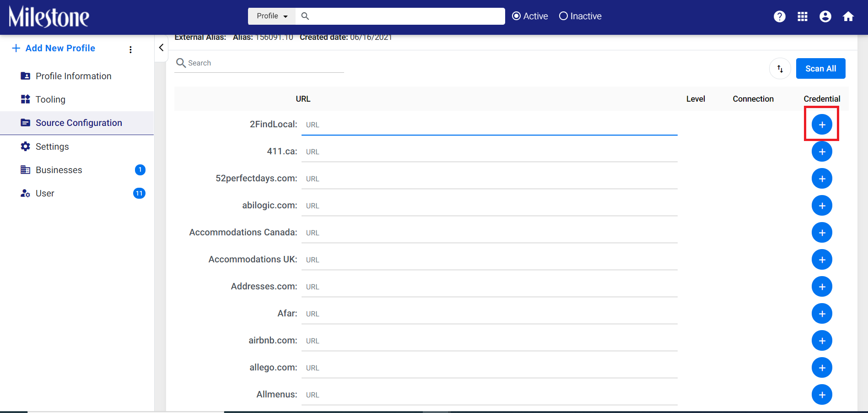The height and width of the screenshot is (413, 868).
Task: Add credential for allego.com
Action: coord(822,368)
